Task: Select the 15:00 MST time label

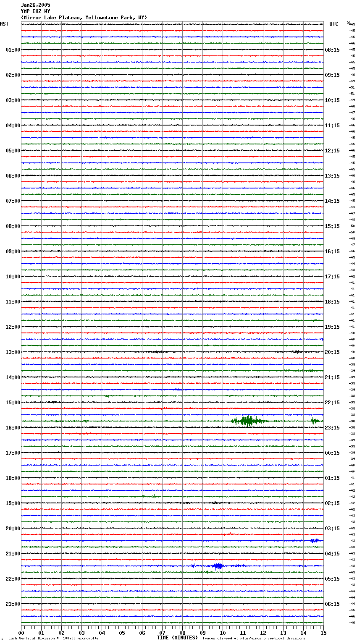Action: coord(13,403)
